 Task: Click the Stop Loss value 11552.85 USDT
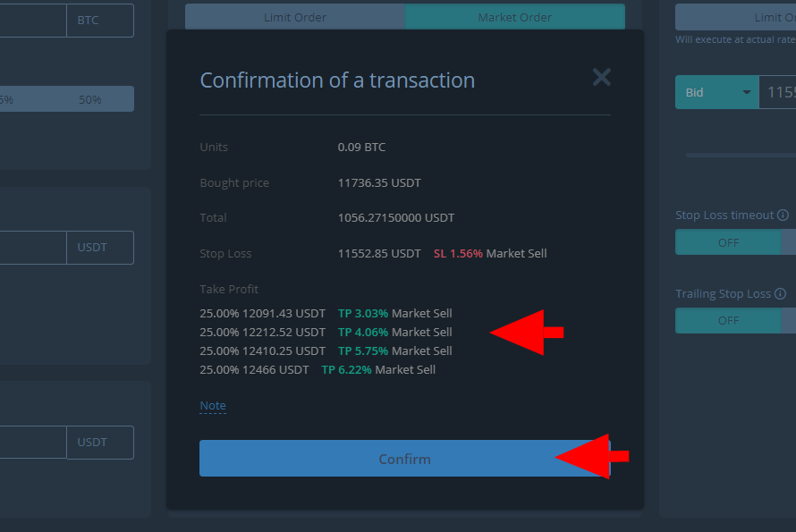(x=379, y=253)
